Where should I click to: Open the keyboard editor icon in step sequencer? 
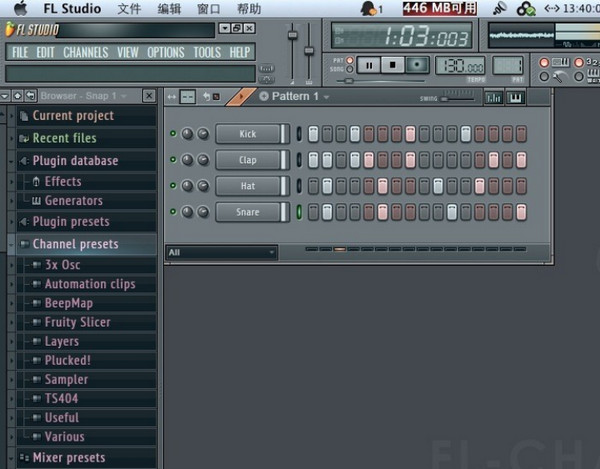coord(516,97)
